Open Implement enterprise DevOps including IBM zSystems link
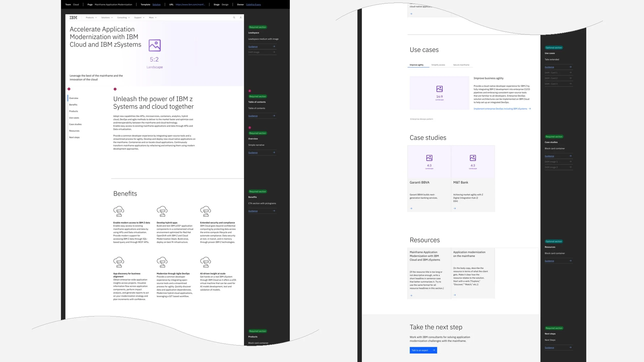 pyautogui.click(x=502, y=109)
